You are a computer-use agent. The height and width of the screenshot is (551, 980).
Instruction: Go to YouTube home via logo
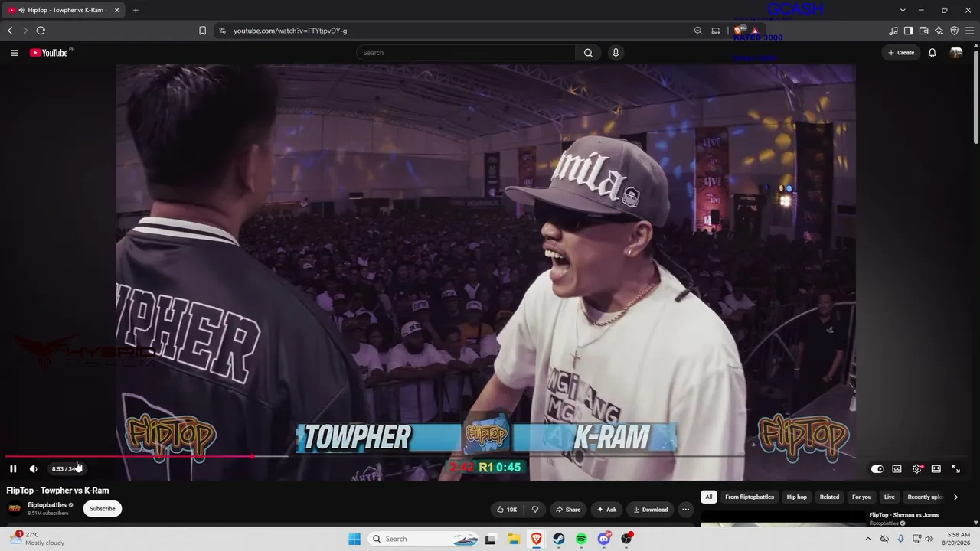point(51,53)
